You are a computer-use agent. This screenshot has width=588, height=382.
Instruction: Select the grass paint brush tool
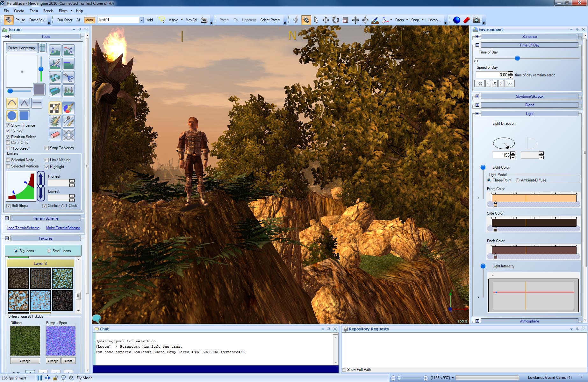[x=55, y=121]
